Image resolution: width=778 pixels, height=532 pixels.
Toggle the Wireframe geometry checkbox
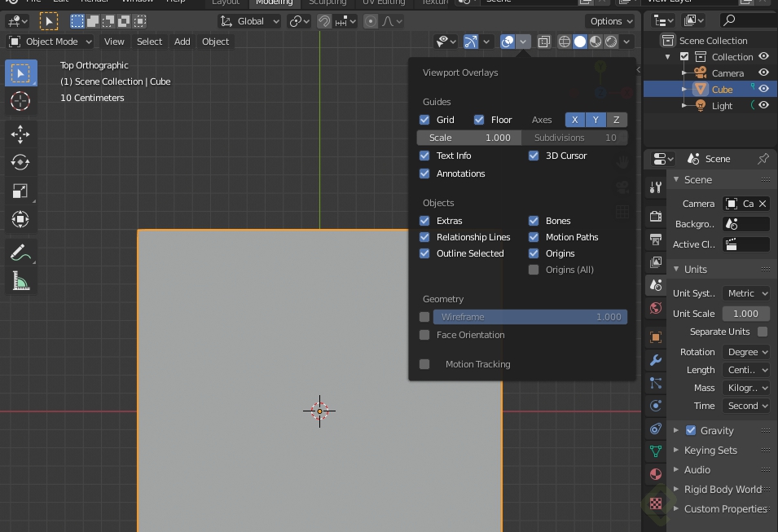click(424, 316)
